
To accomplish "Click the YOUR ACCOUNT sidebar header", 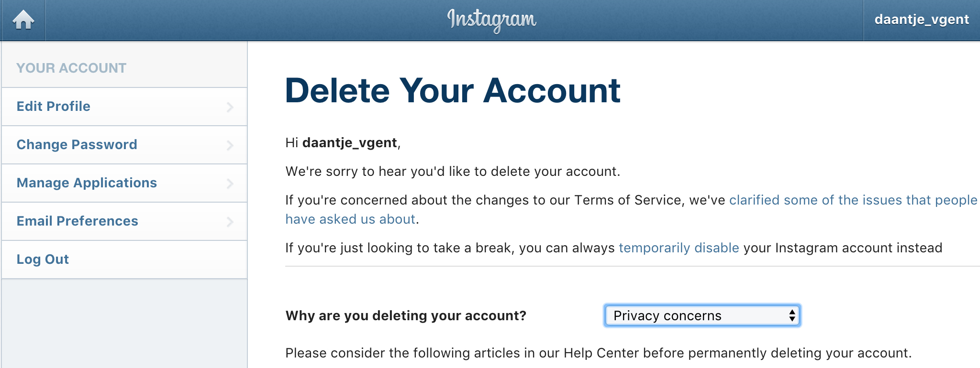I will 71,68.
